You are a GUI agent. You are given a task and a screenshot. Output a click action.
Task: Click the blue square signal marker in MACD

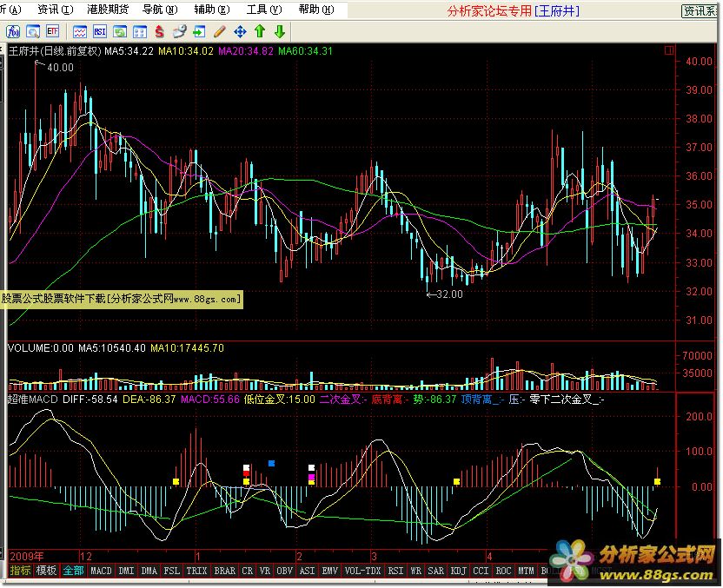272,463
